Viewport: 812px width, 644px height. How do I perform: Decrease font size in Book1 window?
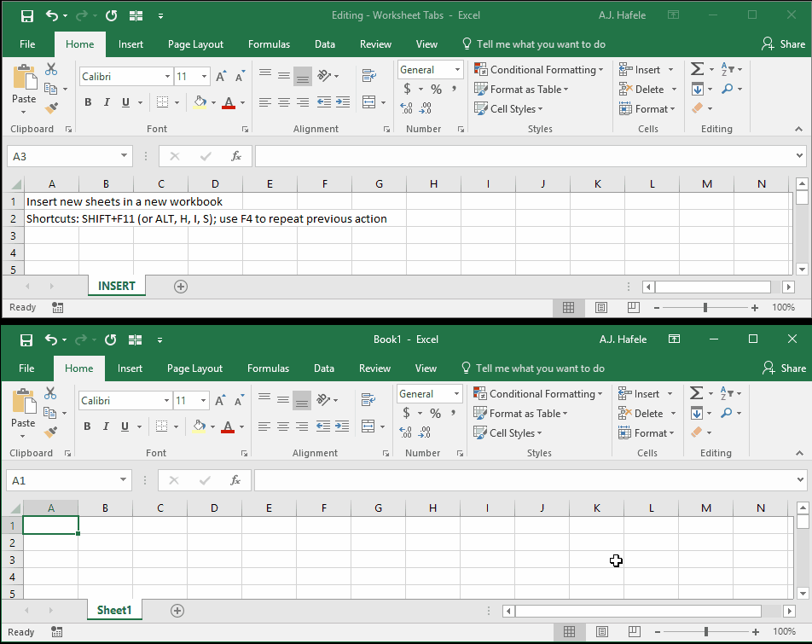(239, 401)
